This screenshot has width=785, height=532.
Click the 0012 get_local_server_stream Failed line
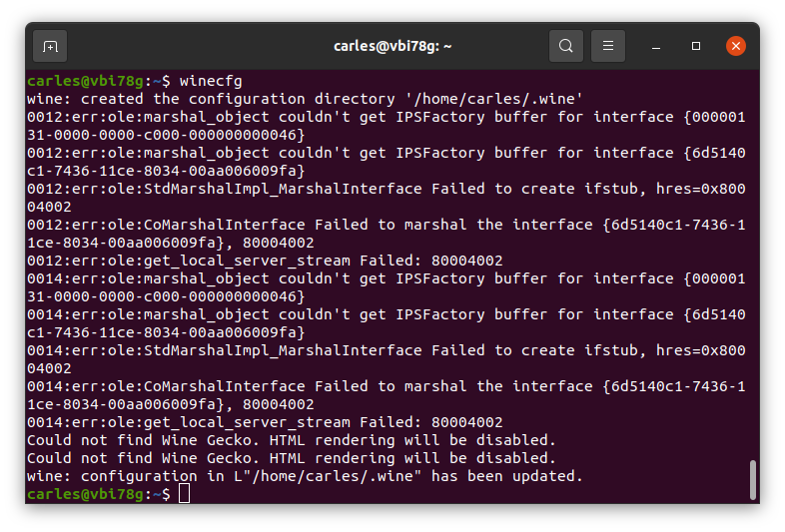265,261
